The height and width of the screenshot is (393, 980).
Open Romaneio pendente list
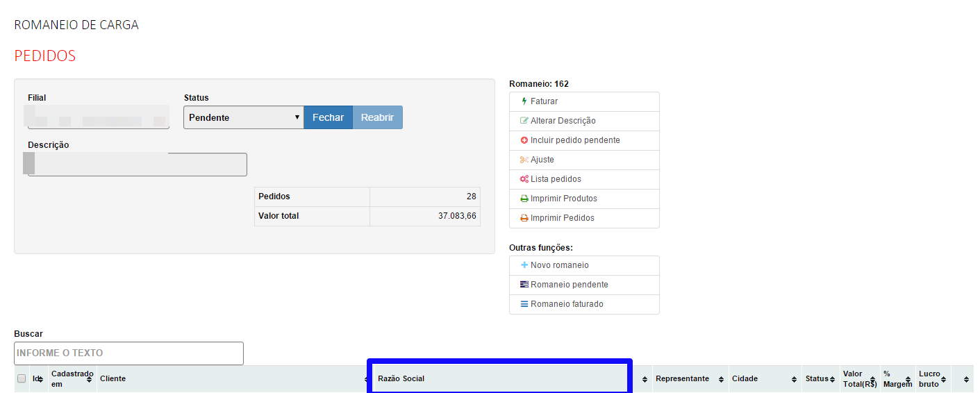coord(569,285)
